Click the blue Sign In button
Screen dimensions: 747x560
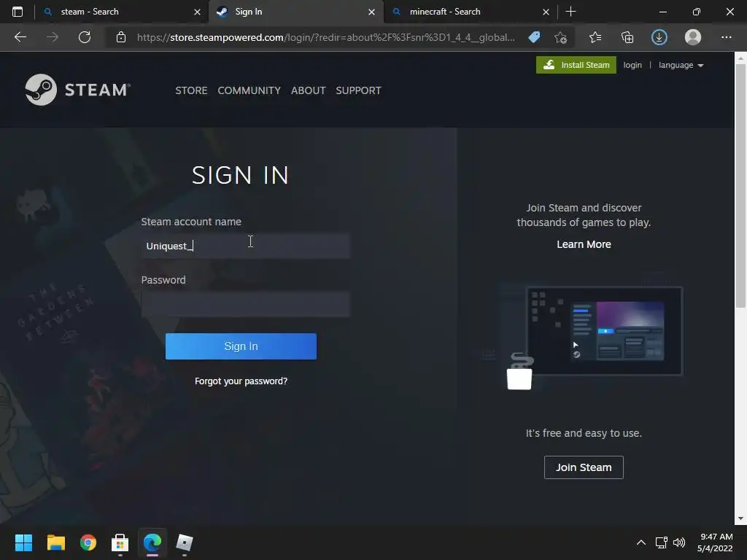coord(241,346)
